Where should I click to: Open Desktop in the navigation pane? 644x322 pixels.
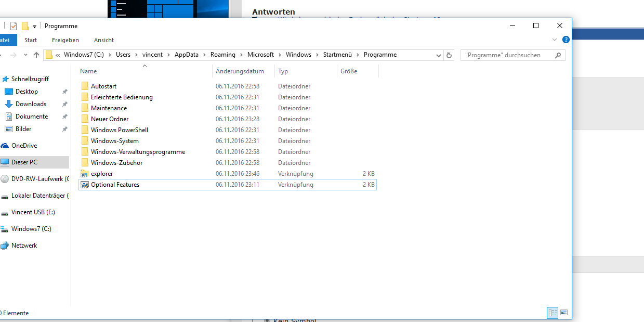tap(27, 92)
